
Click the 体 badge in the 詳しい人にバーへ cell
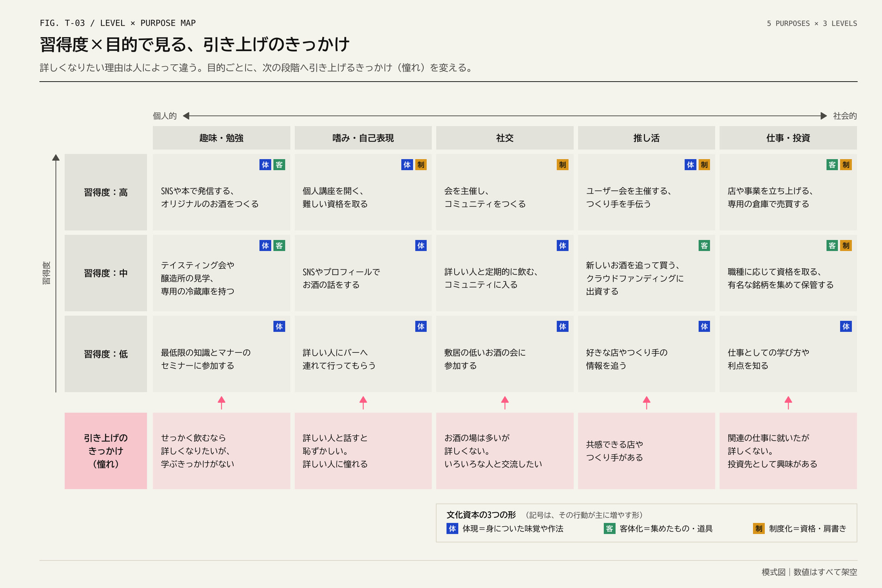coord(421,326)
